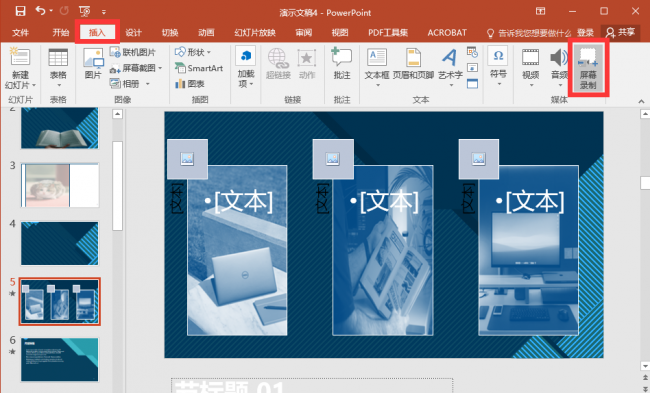Open the 审阅 ribbon tab
Image resolution: width=650 pixels, height=393 pixels.
click(x=303, y=32)
